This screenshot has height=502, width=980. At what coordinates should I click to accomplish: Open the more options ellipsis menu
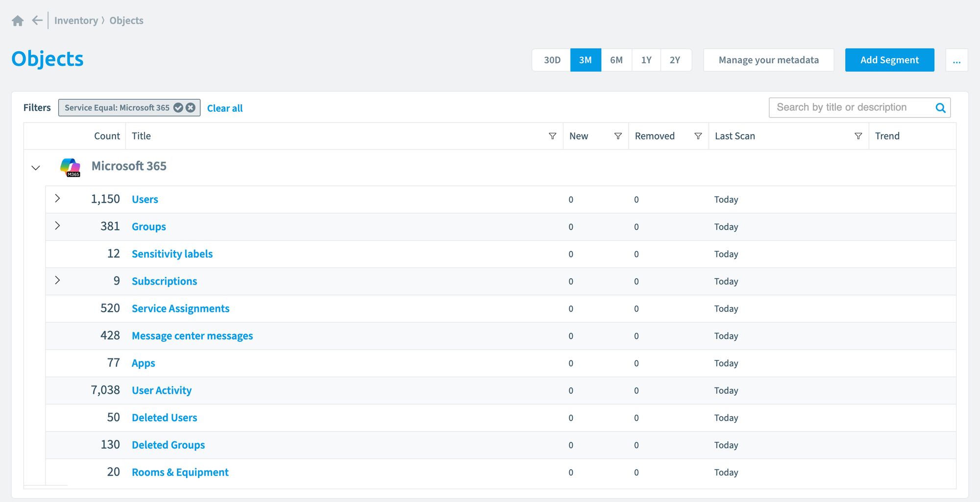(x=956, y=60)
